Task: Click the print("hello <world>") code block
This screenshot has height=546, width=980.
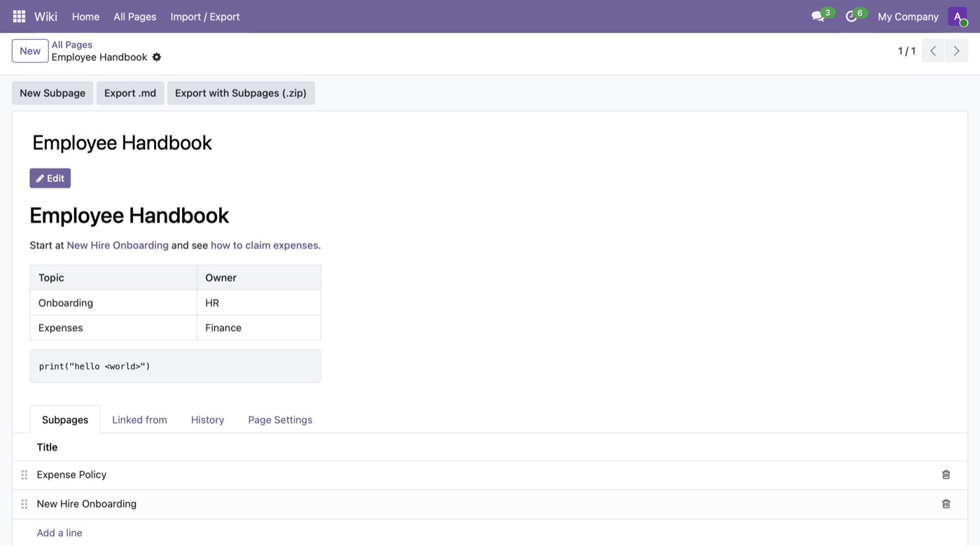Action: (x=175, y=366)
